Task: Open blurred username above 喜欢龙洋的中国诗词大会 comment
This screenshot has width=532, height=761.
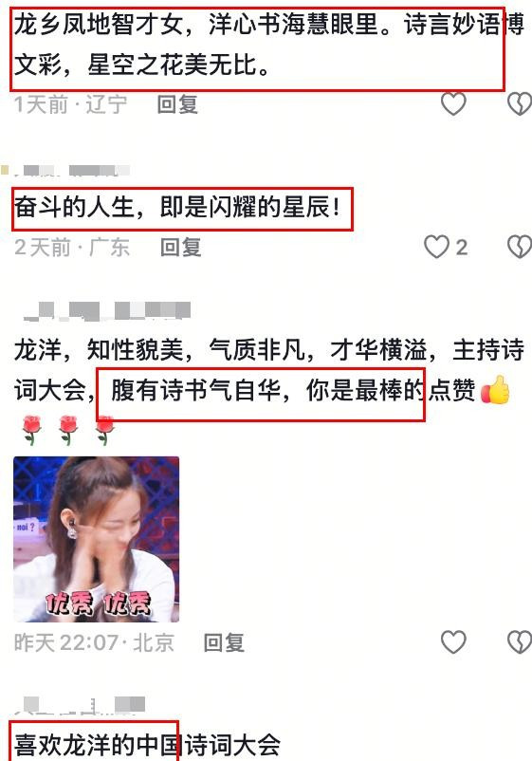Action: (80, 705)
